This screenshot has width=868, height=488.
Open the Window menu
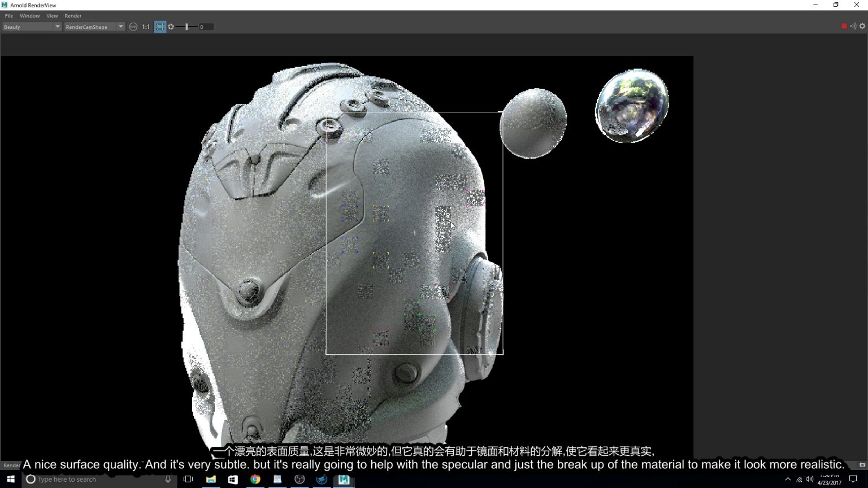coord(29,16)
